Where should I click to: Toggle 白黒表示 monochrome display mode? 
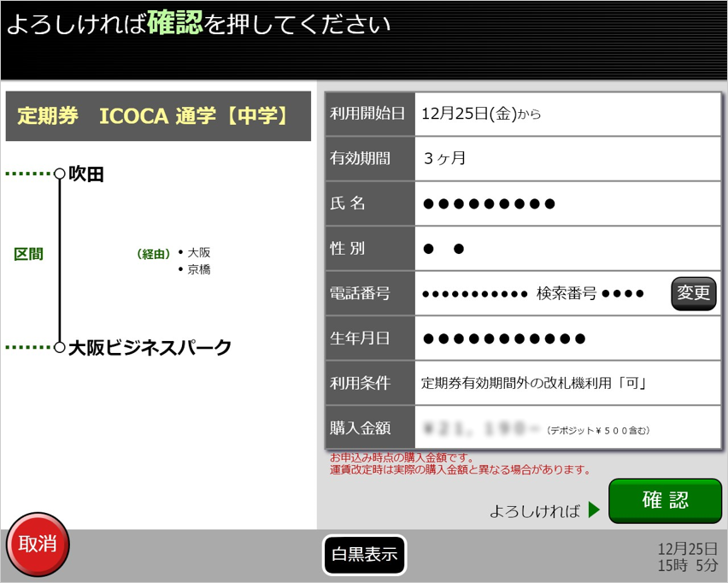point(365,554)
